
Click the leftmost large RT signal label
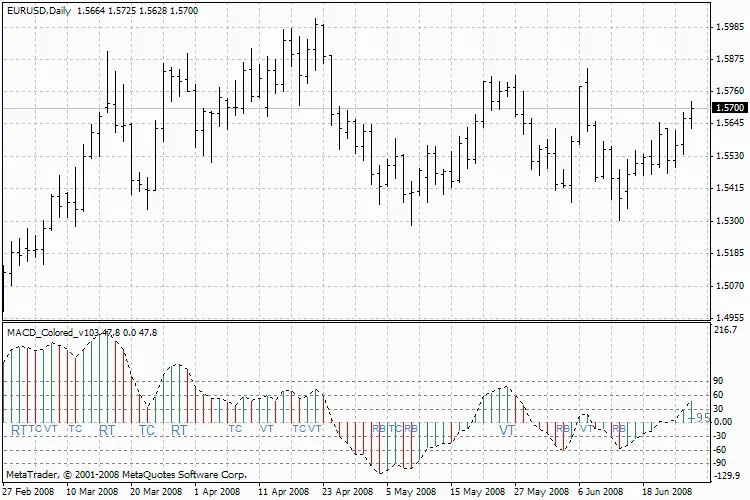pos(19,431)
